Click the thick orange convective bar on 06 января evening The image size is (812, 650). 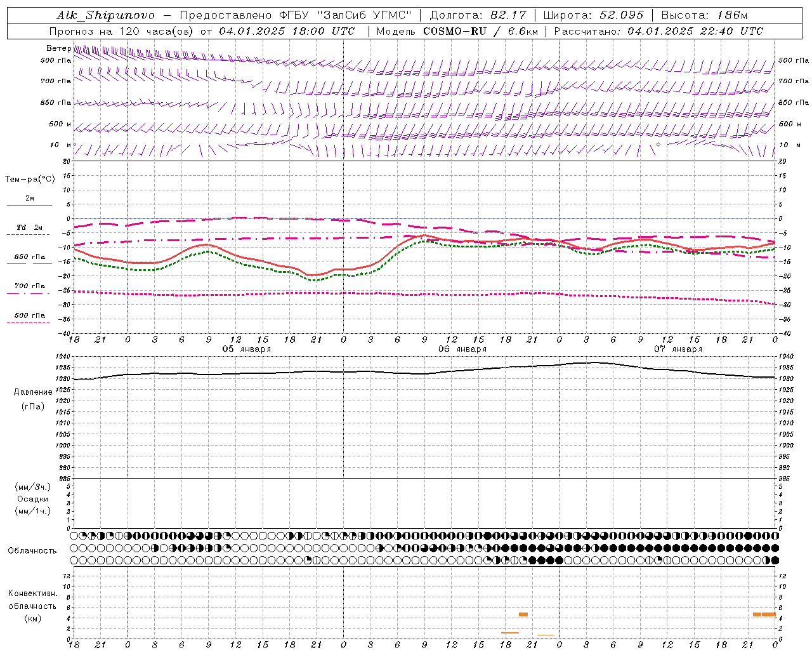point(523,614)
